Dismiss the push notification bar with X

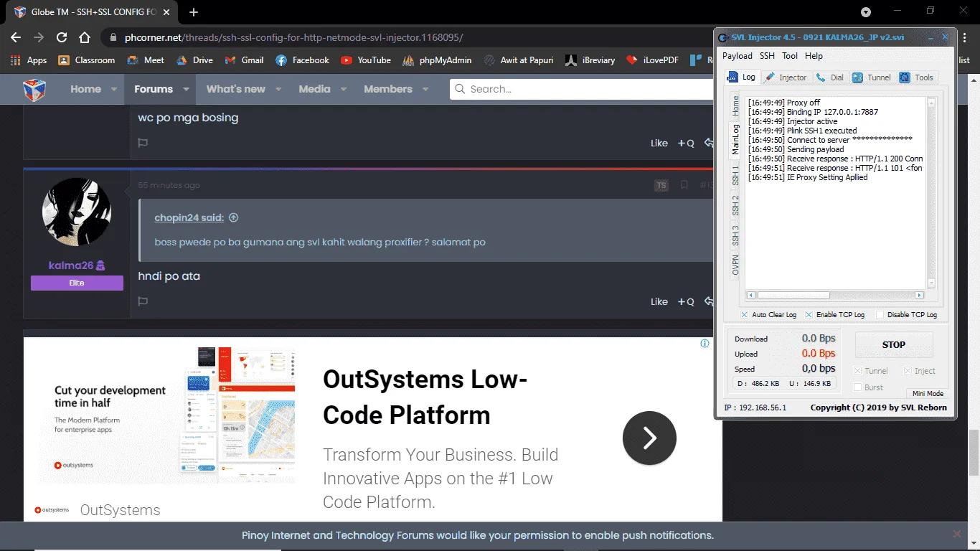tap(956, 534)
